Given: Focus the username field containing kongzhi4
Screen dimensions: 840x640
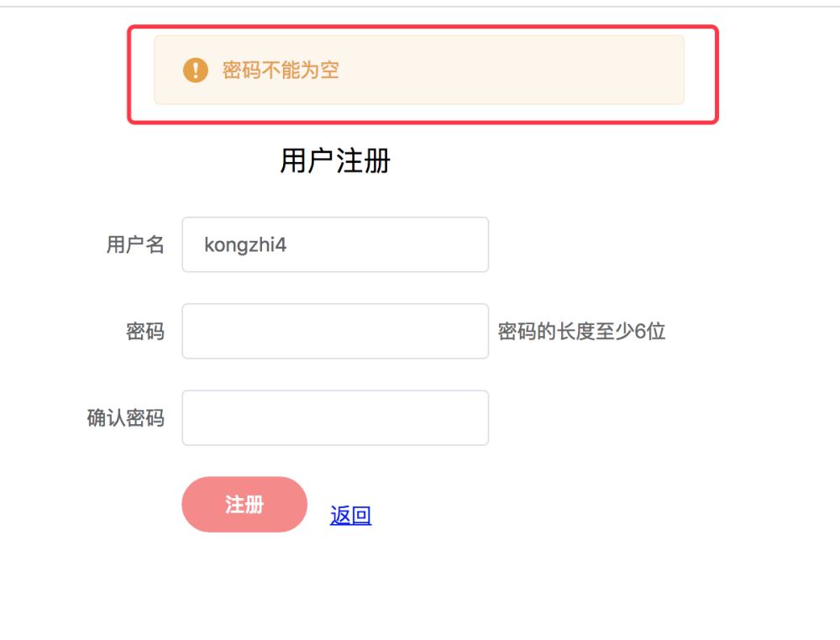Looking at the screenshot, I should pyautogui.click(x=335, y=245).
